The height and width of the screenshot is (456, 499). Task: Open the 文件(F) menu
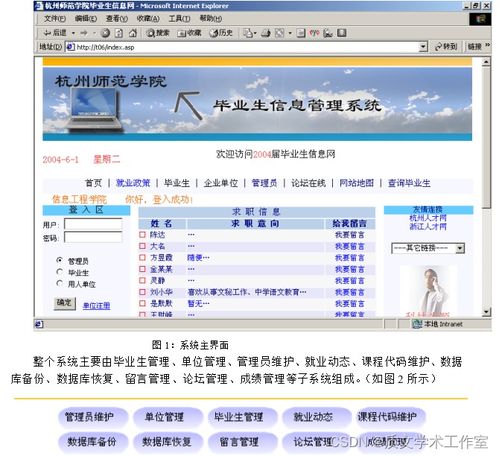click(55, 18)
